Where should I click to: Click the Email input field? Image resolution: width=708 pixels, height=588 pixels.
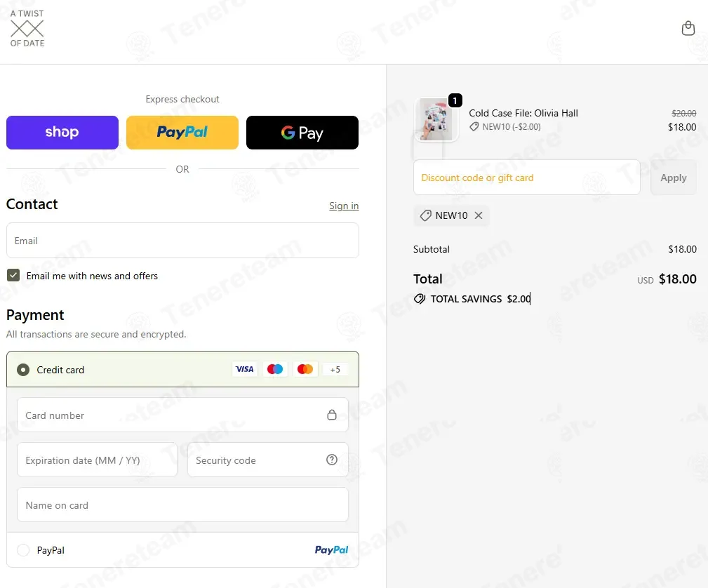click(x=182, y=241)
